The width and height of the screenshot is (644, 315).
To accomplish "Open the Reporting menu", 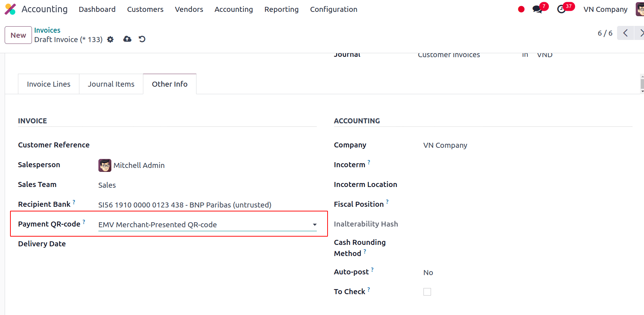I will [281, 9].
